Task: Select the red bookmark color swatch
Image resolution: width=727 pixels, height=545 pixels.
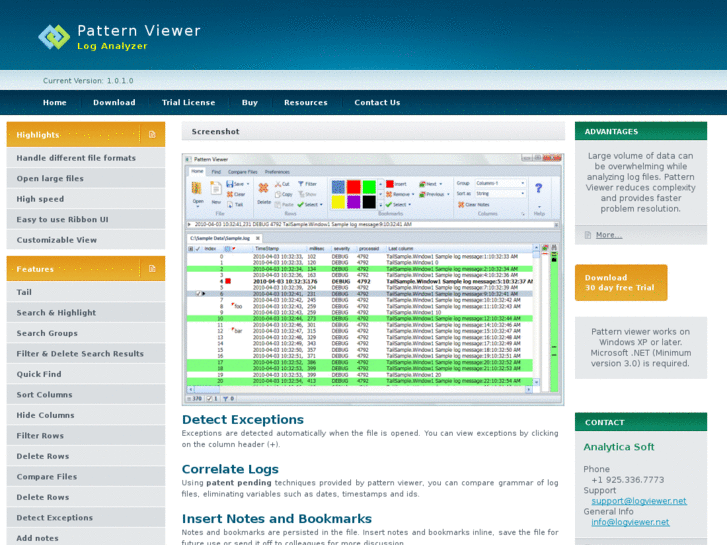Action: tap(354, 187)
